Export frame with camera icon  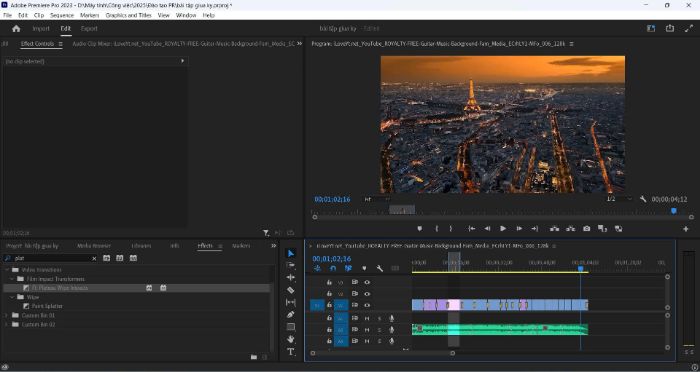[587, 229]
